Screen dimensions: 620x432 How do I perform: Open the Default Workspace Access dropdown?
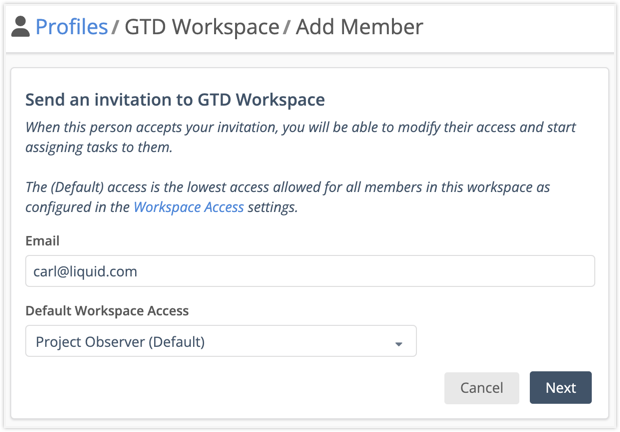coord(220,341)
